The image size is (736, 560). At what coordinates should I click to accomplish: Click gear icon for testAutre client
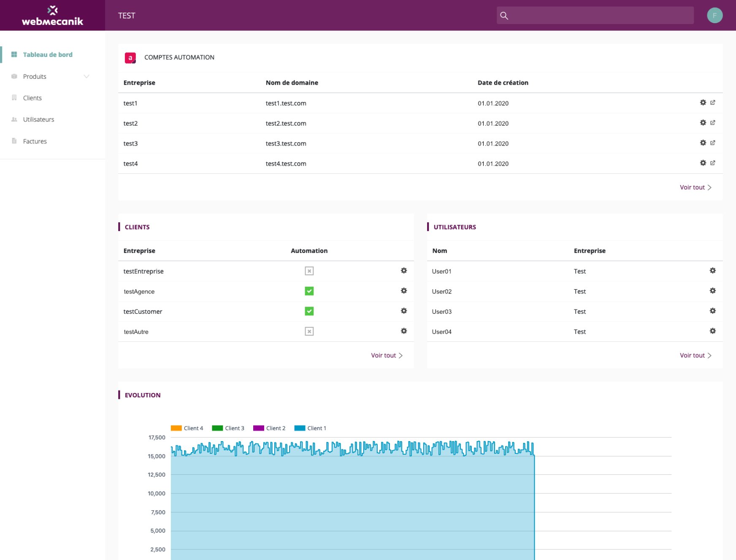click(x=404, y=331)
